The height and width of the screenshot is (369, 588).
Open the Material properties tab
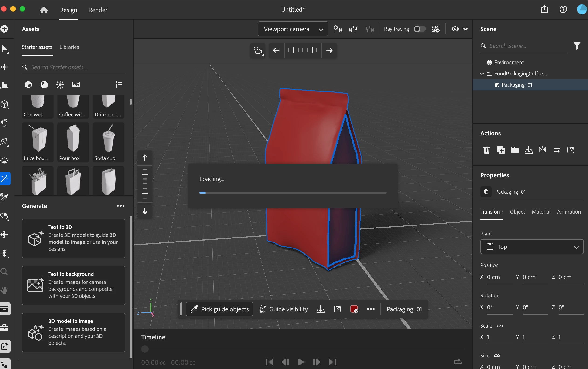(x=541, y=212)
